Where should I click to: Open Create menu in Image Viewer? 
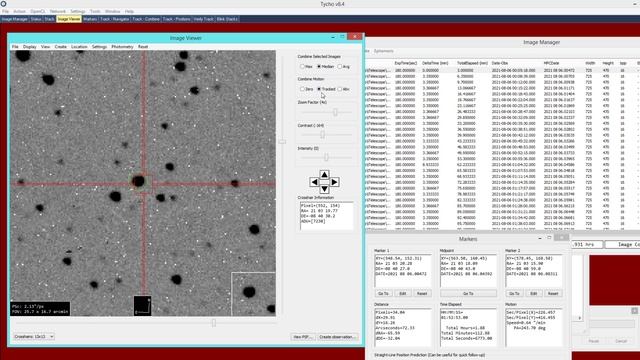click(60, 47)
